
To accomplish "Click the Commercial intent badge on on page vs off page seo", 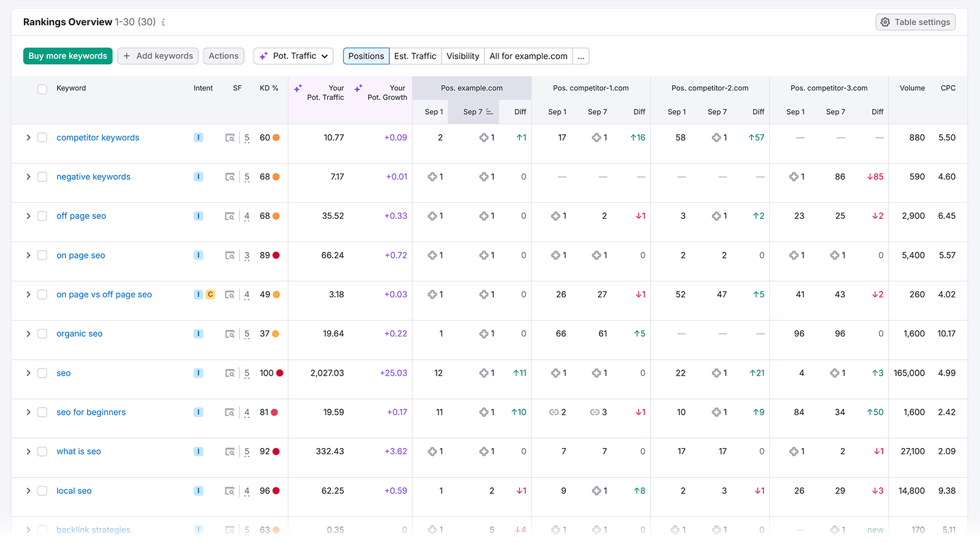I will (x=210, y=295).
